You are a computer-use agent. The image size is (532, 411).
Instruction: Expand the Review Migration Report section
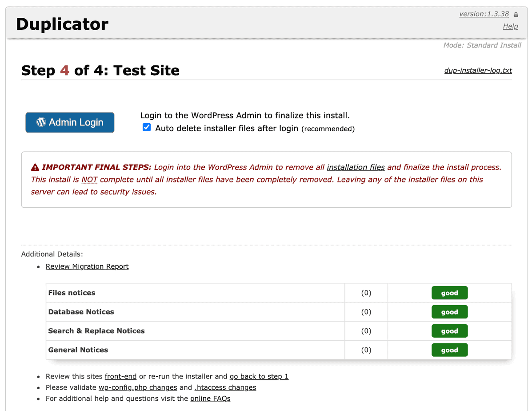click(87, 266)
